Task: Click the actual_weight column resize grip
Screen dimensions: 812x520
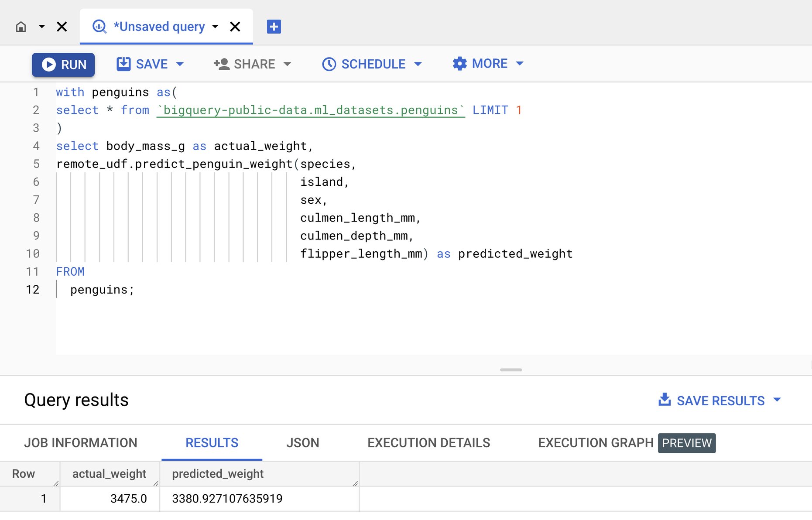Action: pyautogui.click(x=156, y=483)
